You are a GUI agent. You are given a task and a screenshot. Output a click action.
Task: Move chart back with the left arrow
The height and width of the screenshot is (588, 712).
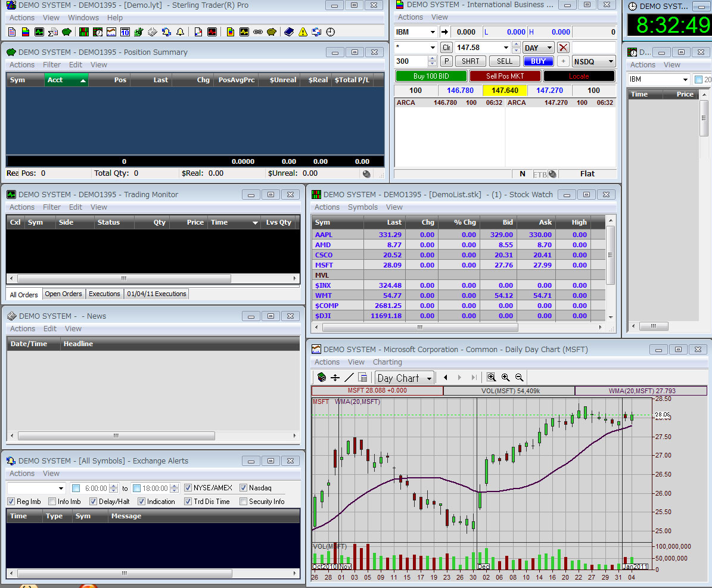click(446, 377)
